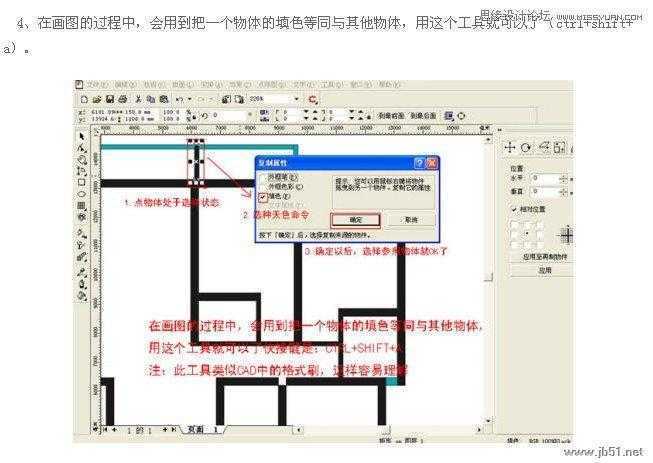Viewport: 653px width, 463px height.
Task: Click the Import icon
Action: point(226,100)
